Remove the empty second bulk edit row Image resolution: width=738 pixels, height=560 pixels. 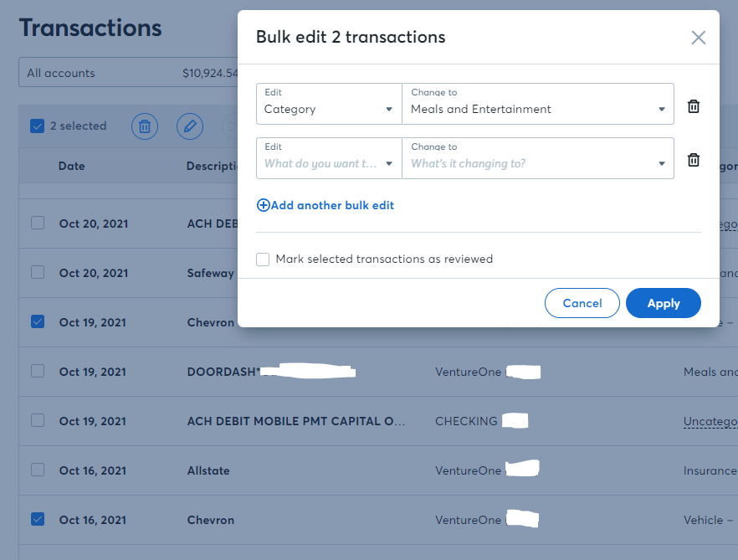pos(694,160)
